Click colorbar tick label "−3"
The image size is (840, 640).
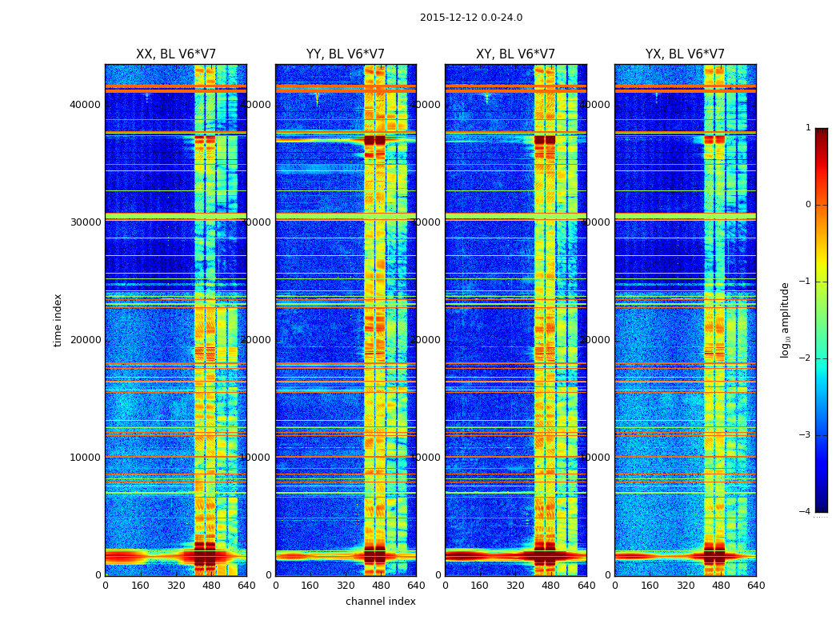point(805,434)
